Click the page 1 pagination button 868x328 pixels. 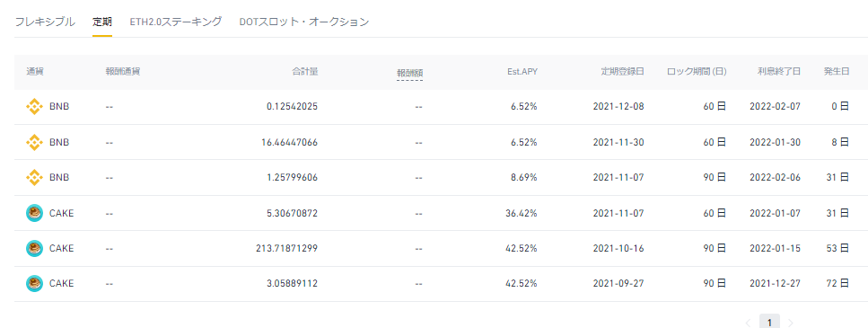tap(769, 322)
